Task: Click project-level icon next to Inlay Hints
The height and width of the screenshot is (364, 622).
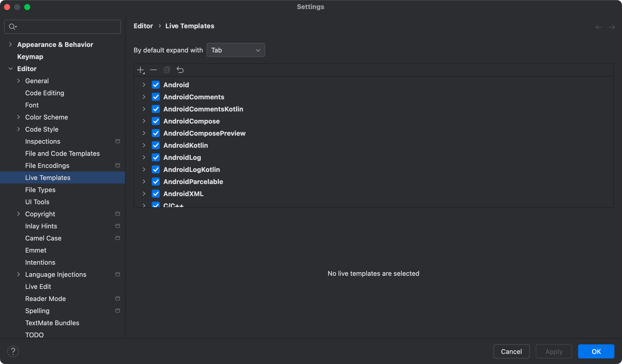Action: coord(117,226)
